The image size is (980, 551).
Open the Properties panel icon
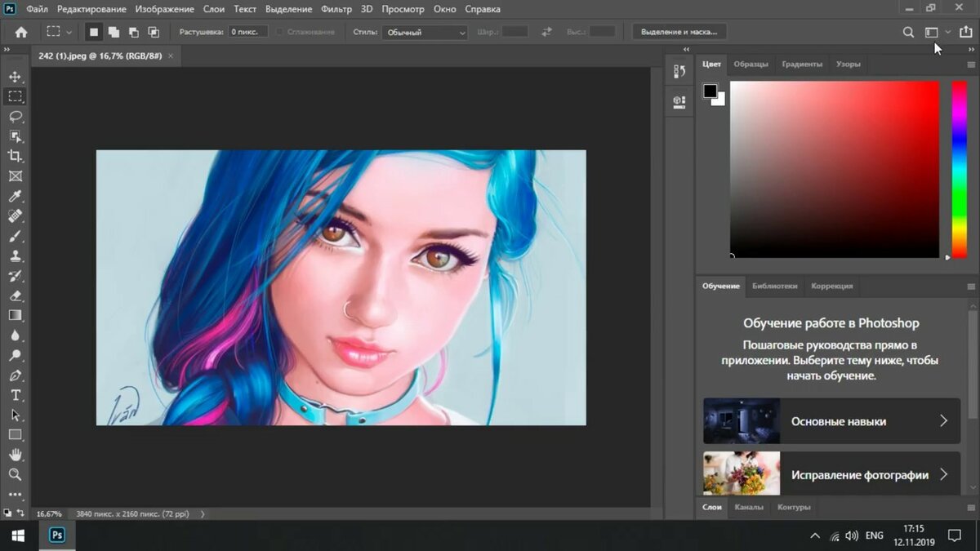point(679,102)
